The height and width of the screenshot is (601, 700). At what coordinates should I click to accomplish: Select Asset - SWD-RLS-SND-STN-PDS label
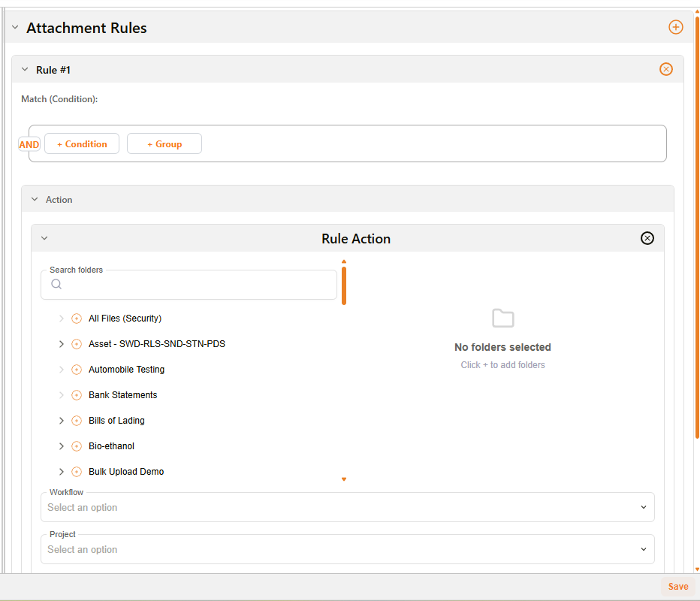coord(157,344)
